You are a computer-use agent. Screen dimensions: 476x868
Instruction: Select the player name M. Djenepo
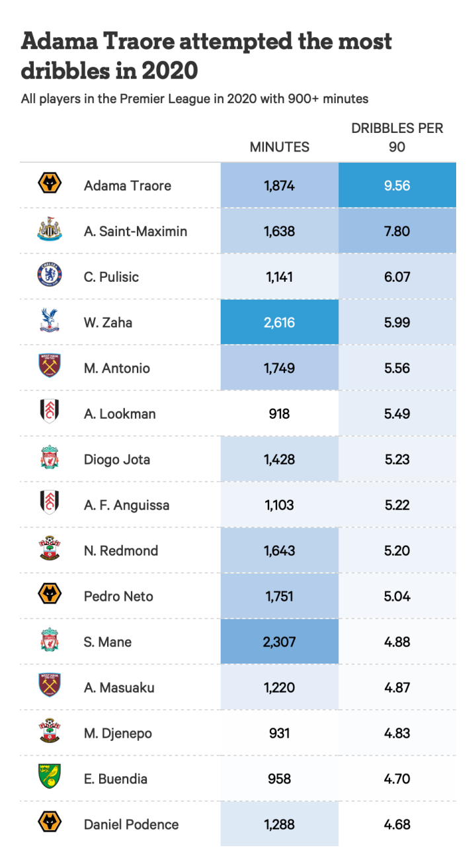coord(118,733)
